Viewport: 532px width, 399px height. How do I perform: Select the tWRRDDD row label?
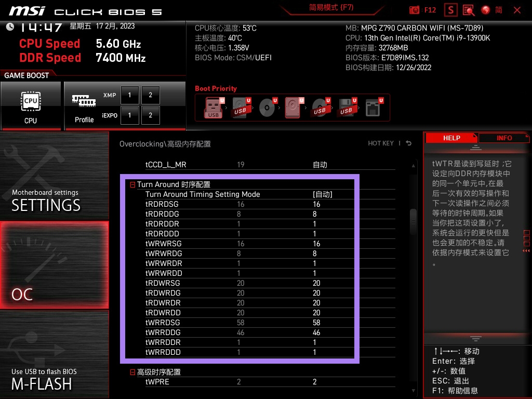[x=163, y=352]
